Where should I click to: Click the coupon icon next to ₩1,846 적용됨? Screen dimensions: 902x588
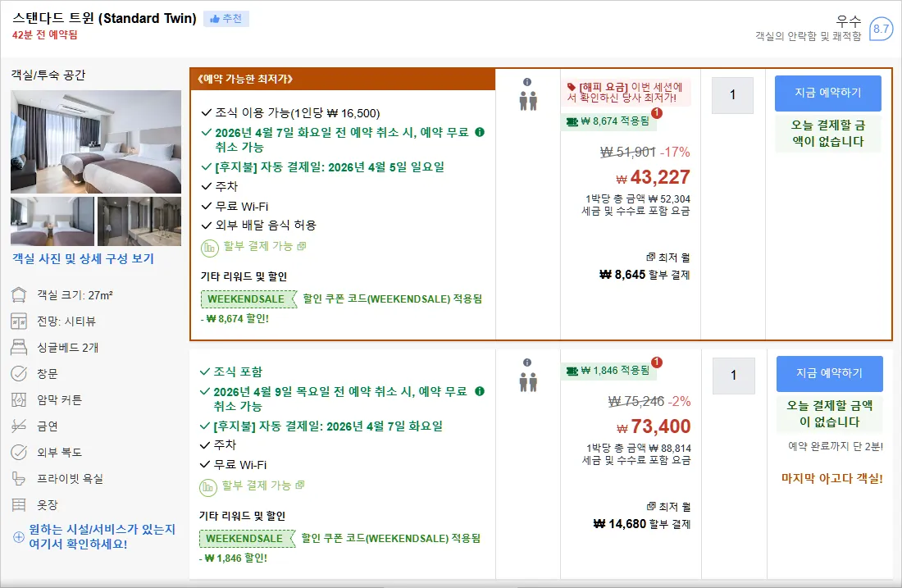point(572,371)
